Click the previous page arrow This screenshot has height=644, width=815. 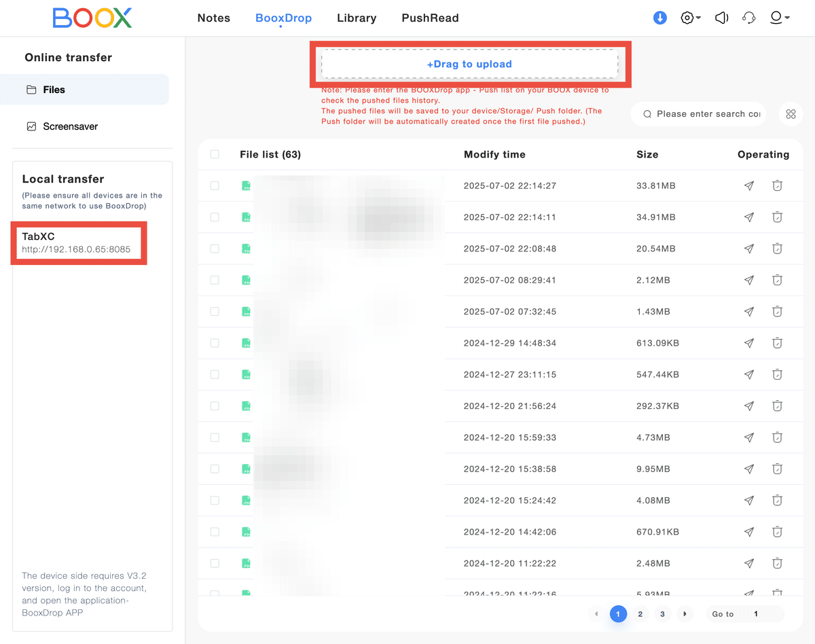tap(596, 614)
